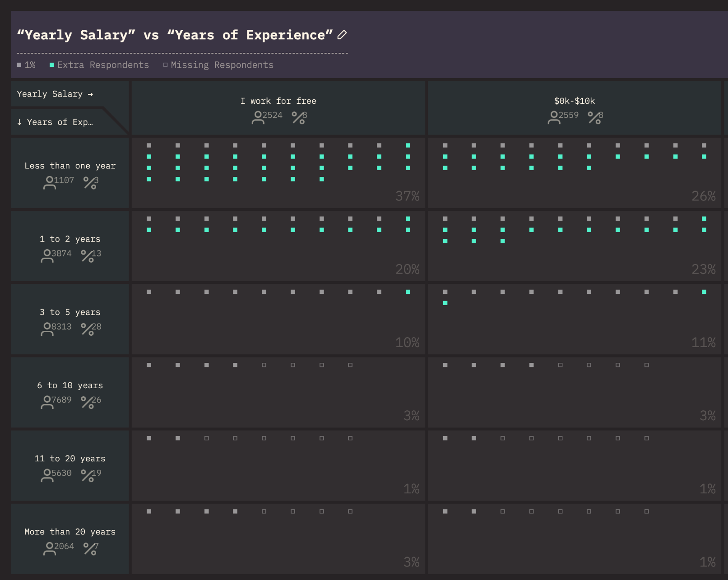The height and width of the screenshot is (580, 728).
Task: Open the 'Yearly Salary' axis selector
Action: point(55,94)
